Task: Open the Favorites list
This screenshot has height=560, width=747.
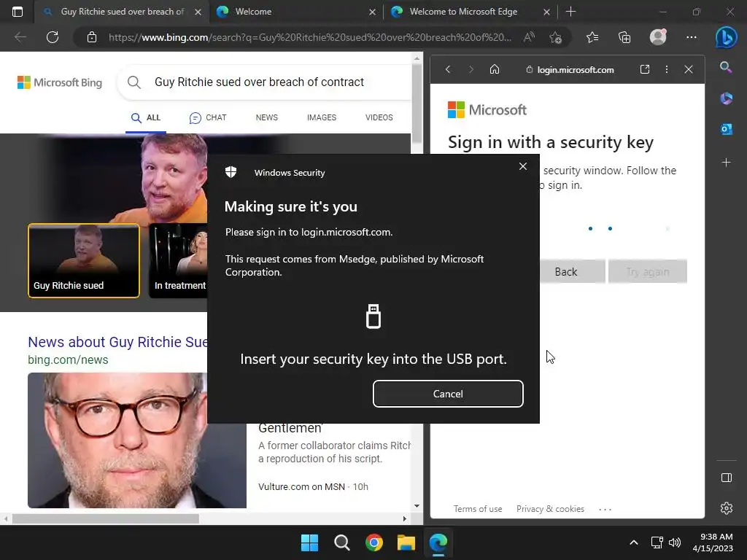Action: point(592,37)
